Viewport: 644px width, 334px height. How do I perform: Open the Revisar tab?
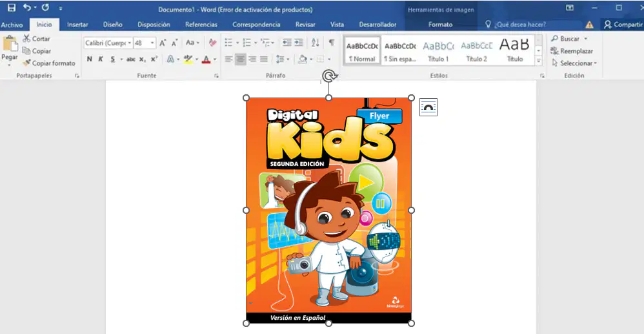click(x=306, y=25)
